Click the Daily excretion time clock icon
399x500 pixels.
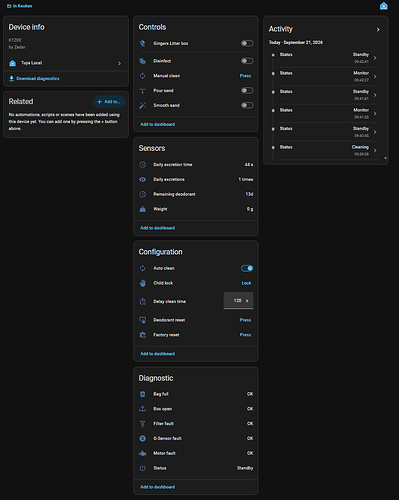tap(142, 164)
